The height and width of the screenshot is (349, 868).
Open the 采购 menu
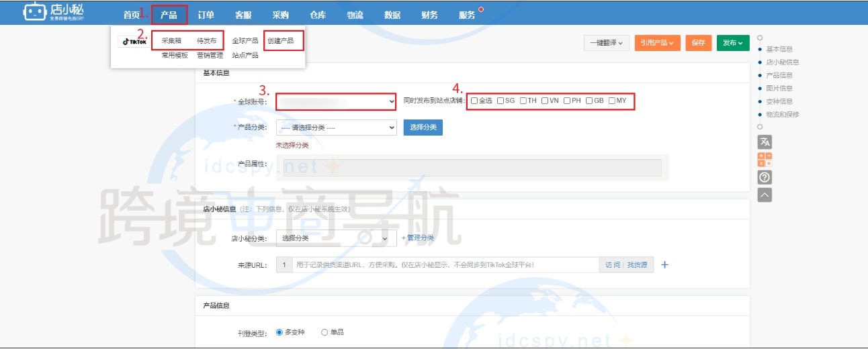pos(281,15)
